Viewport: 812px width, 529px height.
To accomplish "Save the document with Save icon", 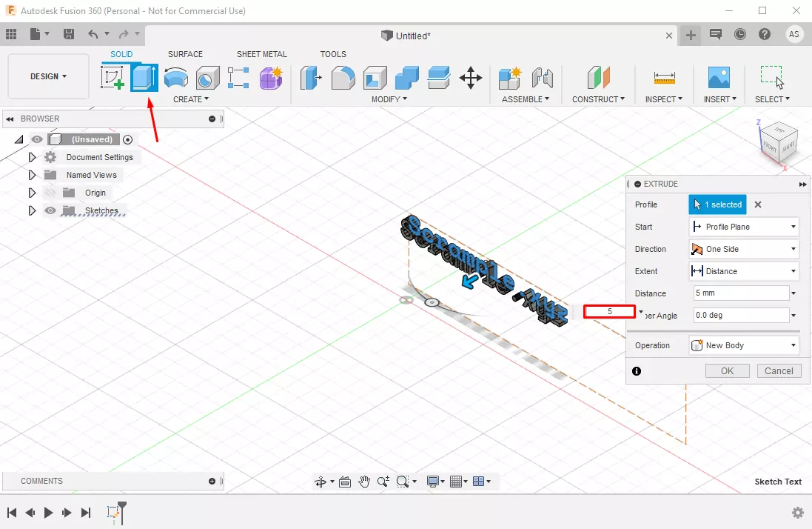I will (x=68, y=34).
